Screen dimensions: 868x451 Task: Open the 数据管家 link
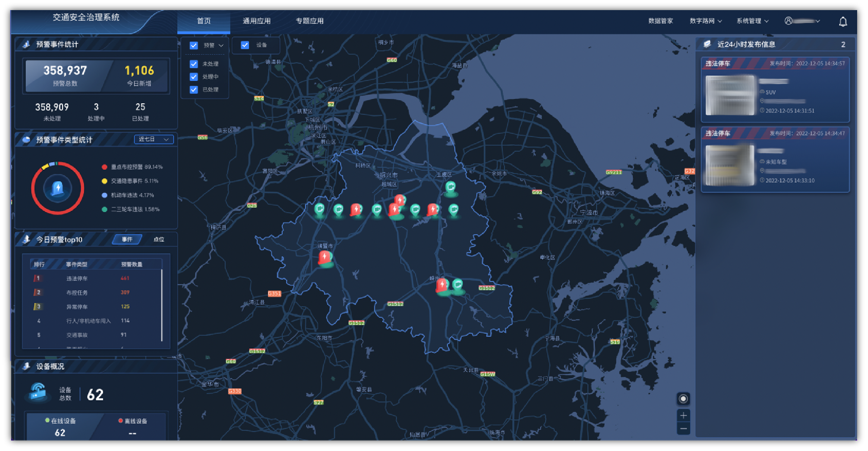click(x=660, y=21)
